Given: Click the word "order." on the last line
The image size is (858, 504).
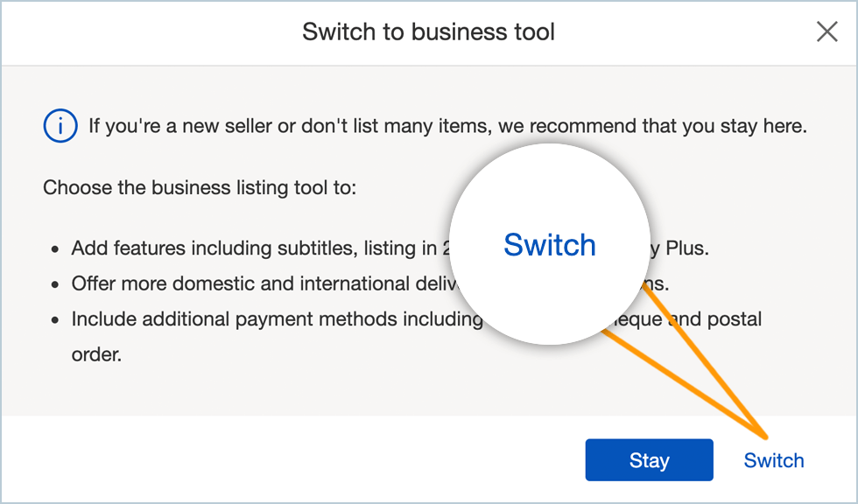Looking at the screenshot, I should click(x=97, y=355).
